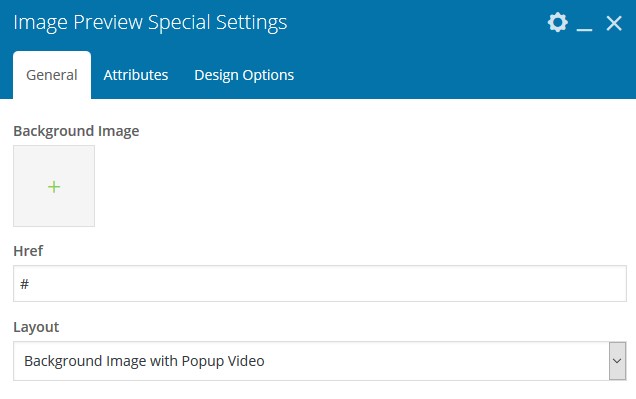Go to the Design Options tab
636x399 pixels.
click(244, 75)
